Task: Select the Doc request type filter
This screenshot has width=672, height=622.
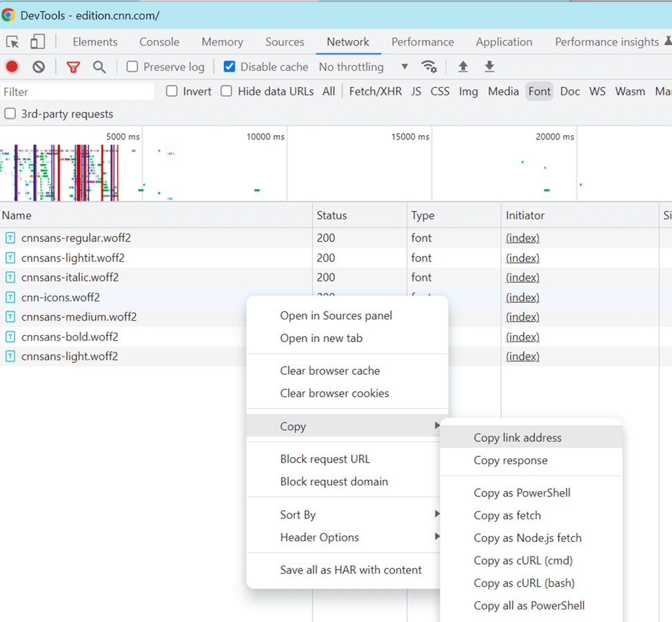Action: click(569, 90)
